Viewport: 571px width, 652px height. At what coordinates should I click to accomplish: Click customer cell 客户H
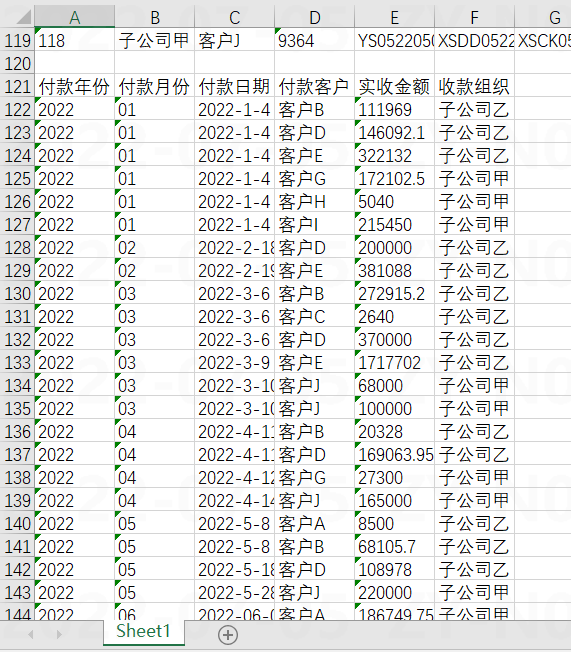(x=314, y=202)
